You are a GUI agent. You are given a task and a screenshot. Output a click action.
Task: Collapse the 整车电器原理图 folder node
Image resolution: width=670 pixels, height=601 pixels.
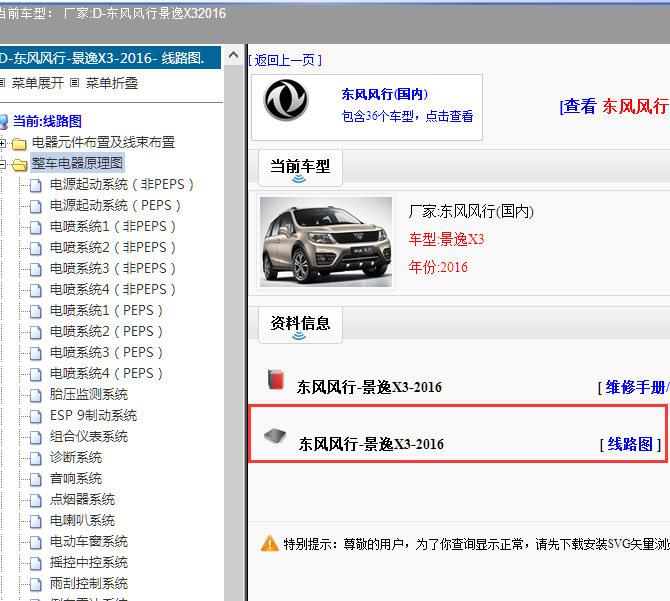point(2,164)
